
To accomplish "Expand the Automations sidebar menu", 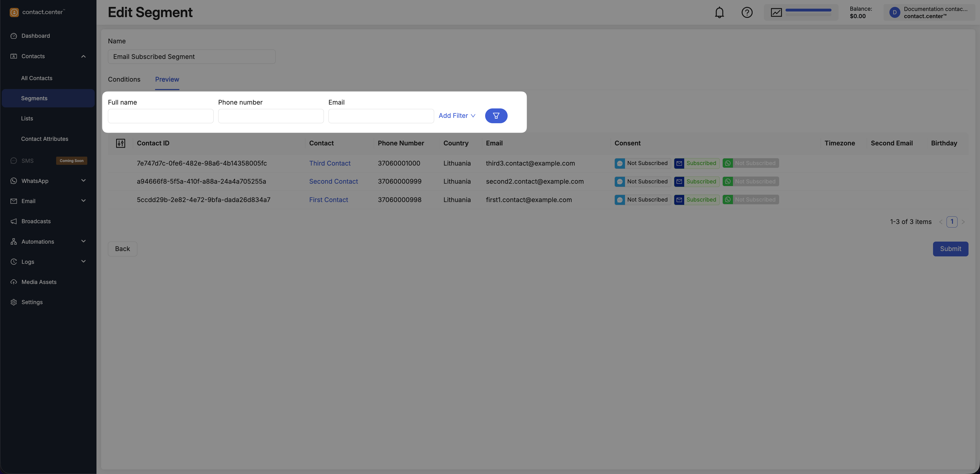I will pos(83,242).
